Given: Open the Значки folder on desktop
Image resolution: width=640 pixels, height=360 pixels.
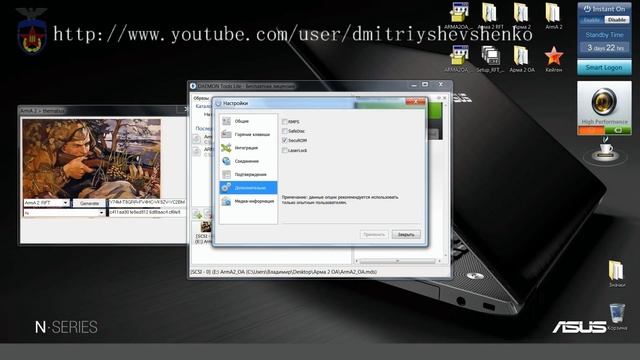Looking at the screenshot, I should [616, 273].
